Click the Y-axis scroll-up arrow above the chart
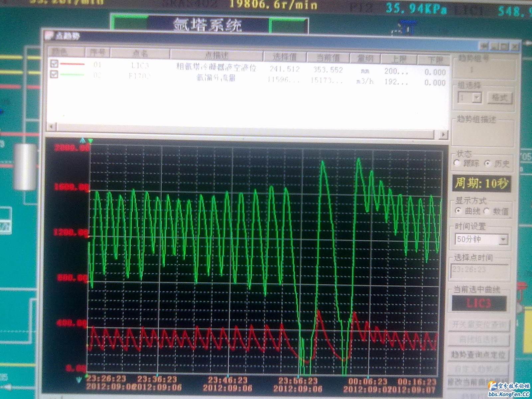Screen dimensions: 532x399 coord(83,141)
